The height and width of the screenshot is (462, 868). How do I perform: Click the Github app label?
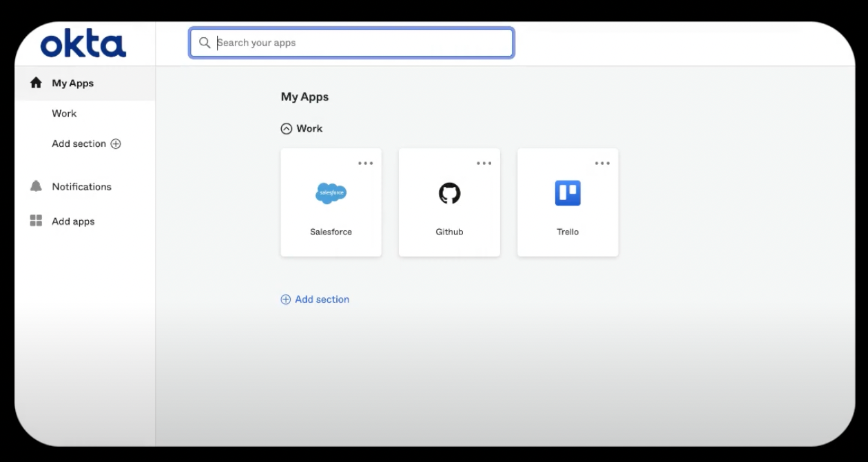tap(449, 232)
